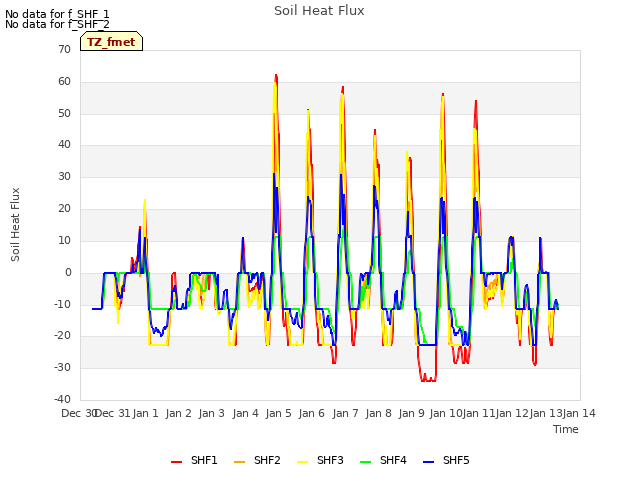Toggle the SHF1 series in the legend
Screen dimensions: 640x480
(x=194, y=460)
